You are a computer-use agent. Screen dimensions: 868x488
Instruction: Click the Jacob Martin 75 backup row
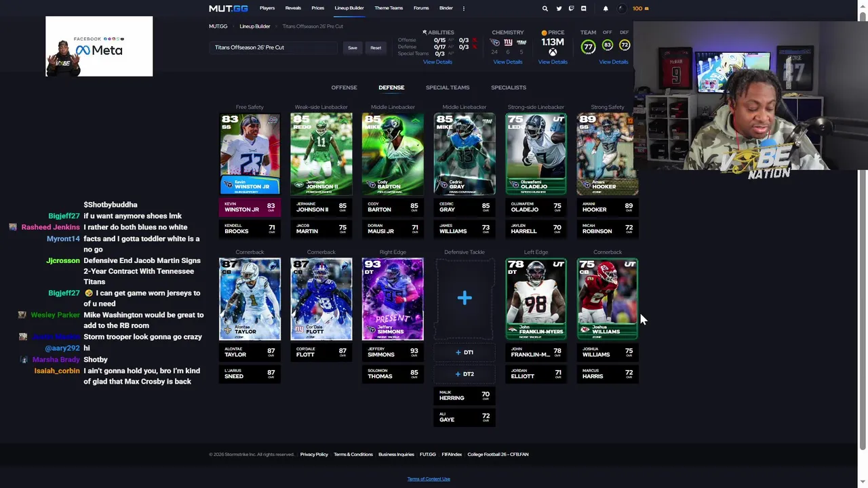tap(321, 228)
